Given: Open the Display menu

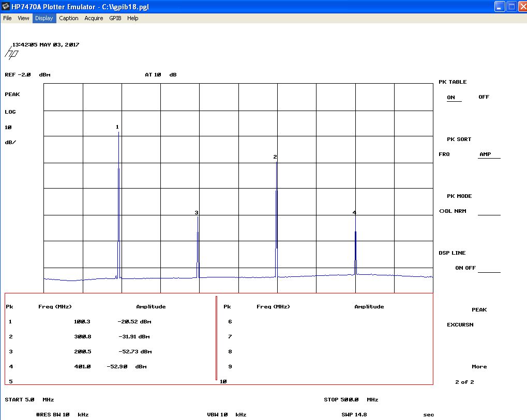Looking at the screenshot, I should (44, 18).
